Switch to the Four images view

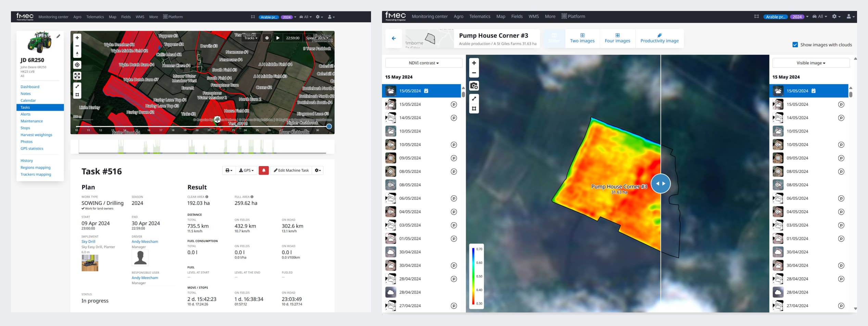tap(617, 38)
